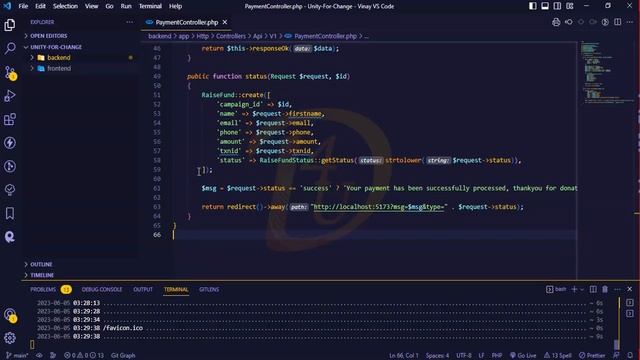Click the New Terminal plus icon
Viewport: 640px width, 360px height.
[574, 289]
